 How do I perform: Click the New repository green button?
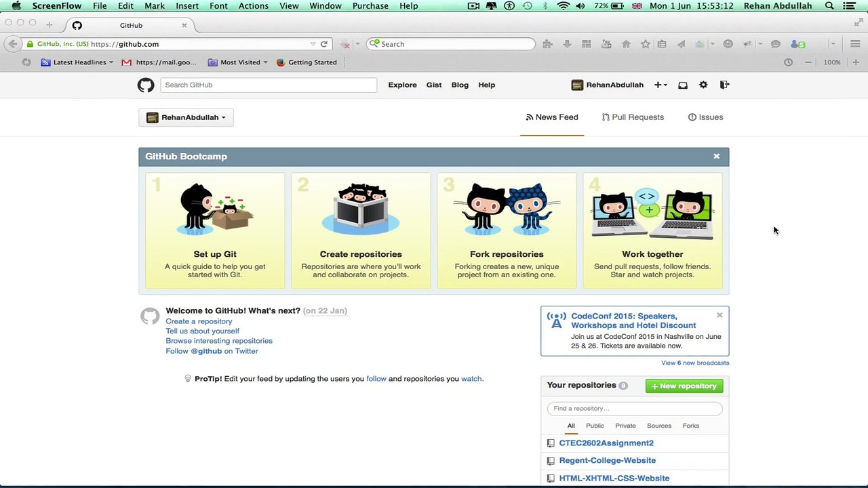coord(684,386)
